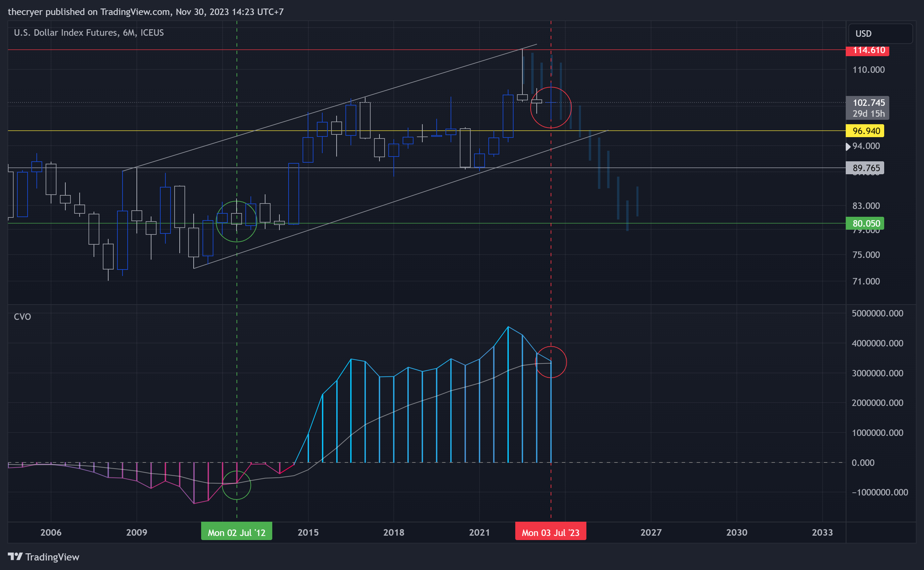Click the 2027 time axis label
Image resolution: width=924 pixels, height=570 pixels.
[x=651, y=532]
